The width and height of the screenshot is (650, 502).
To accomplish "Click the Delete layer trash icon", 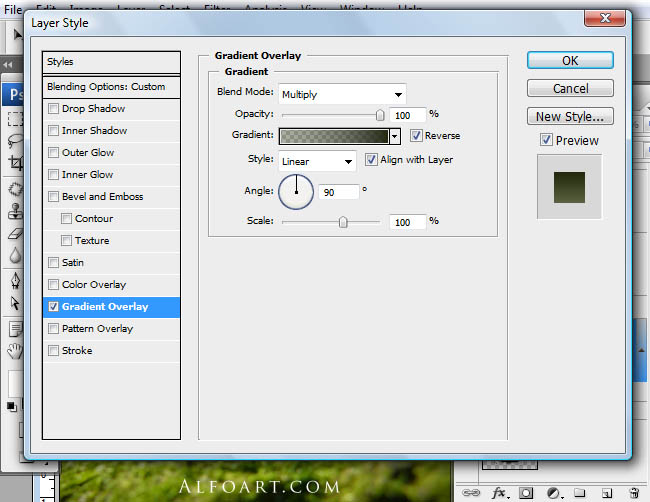I will pyautogui.click(x=634, y=493).
